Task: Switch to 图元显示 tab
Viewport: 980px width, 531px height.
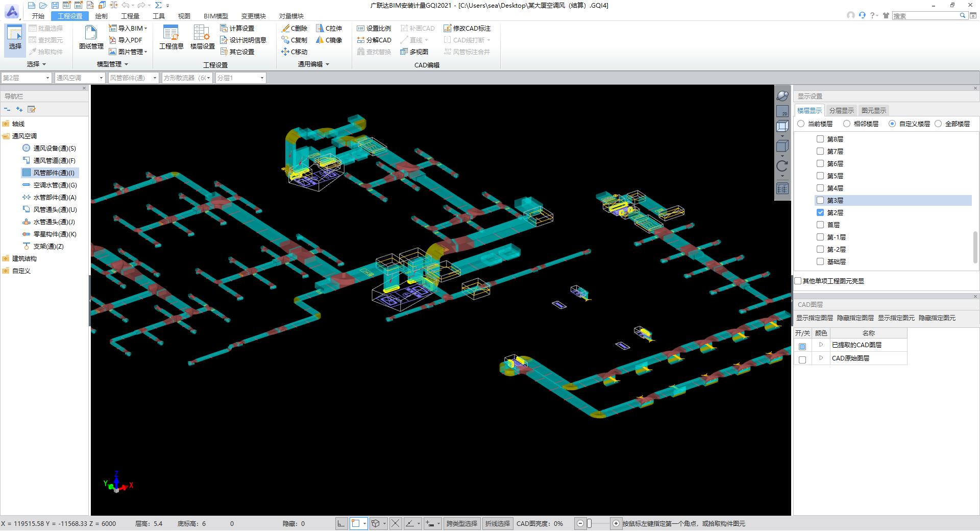Action: pos(873,110)
